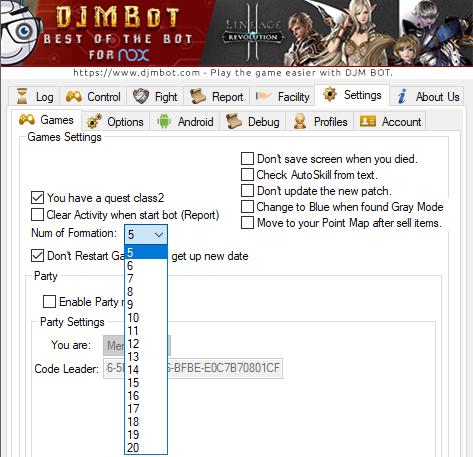Tick 'Enable Party' checkbox
Image resolution: width=473 pixels, height=457 pixels.
click(49, 302)
